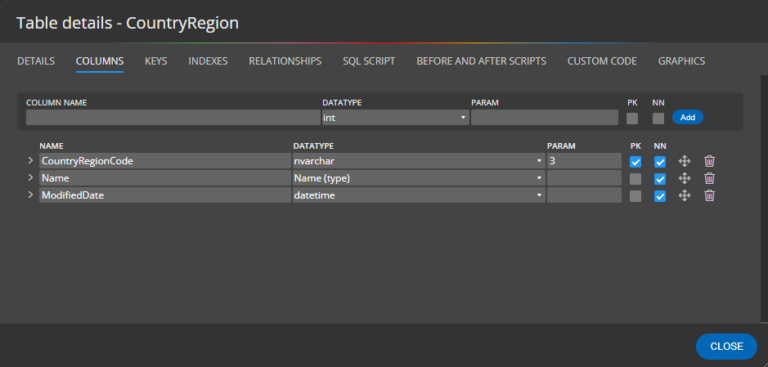Toggle NN checkbox for Name column
The width and height of the screenshot is (768, 367).
pos(660,179)
